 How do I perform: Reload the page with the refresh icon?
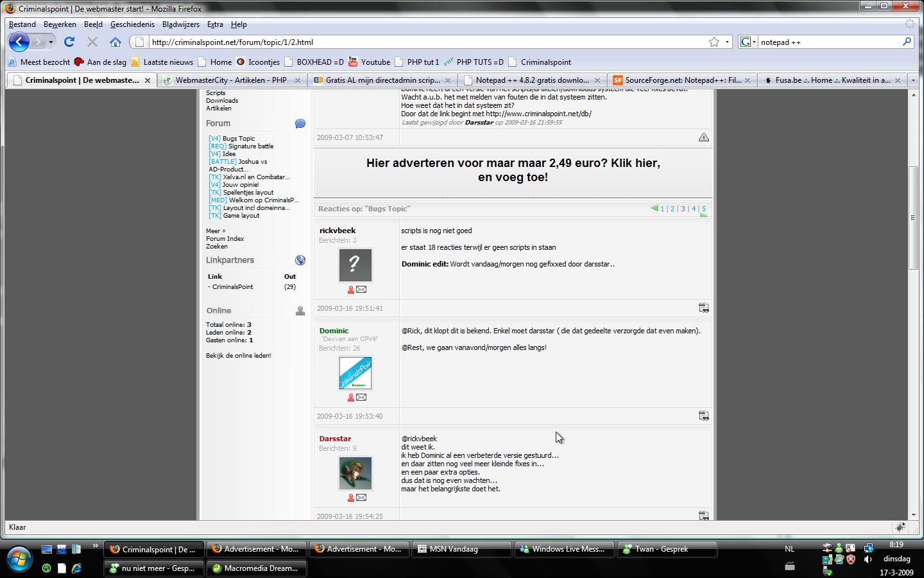coord(69,42)
